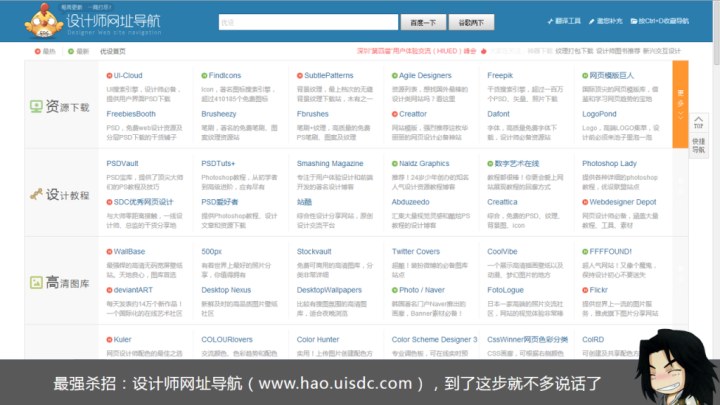Image resolution: width=720 pixels, height=405 pixels.
Task: Click the 设计师网址导航 site title
Action: pyautogui.click(x=113, y=21)
